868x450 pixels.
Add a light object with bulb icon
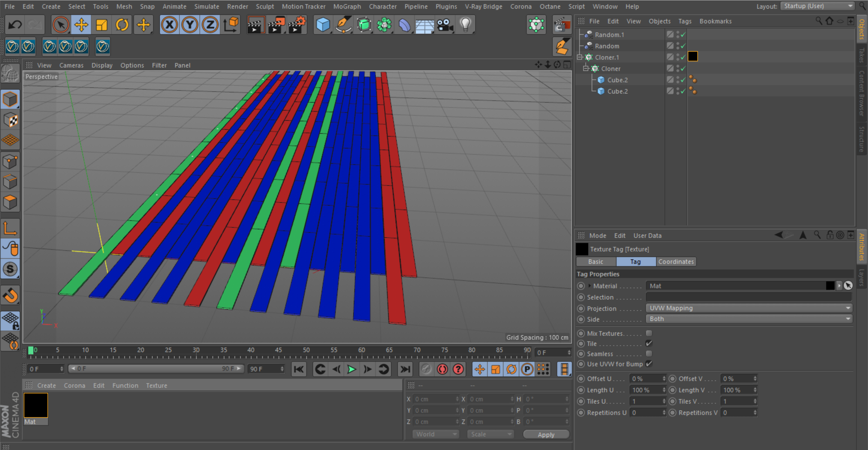(x=465, y=25)
